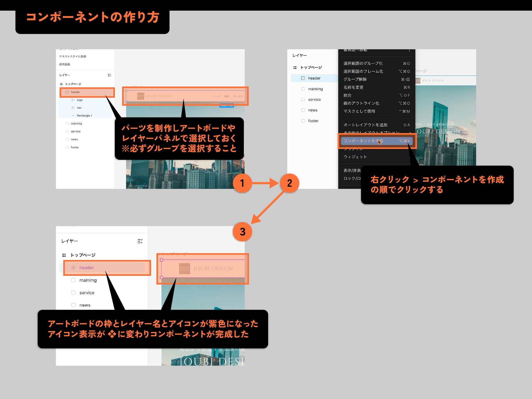Click JOUBI DESIGN logo on first screenshot's canvas

[141, 96]
